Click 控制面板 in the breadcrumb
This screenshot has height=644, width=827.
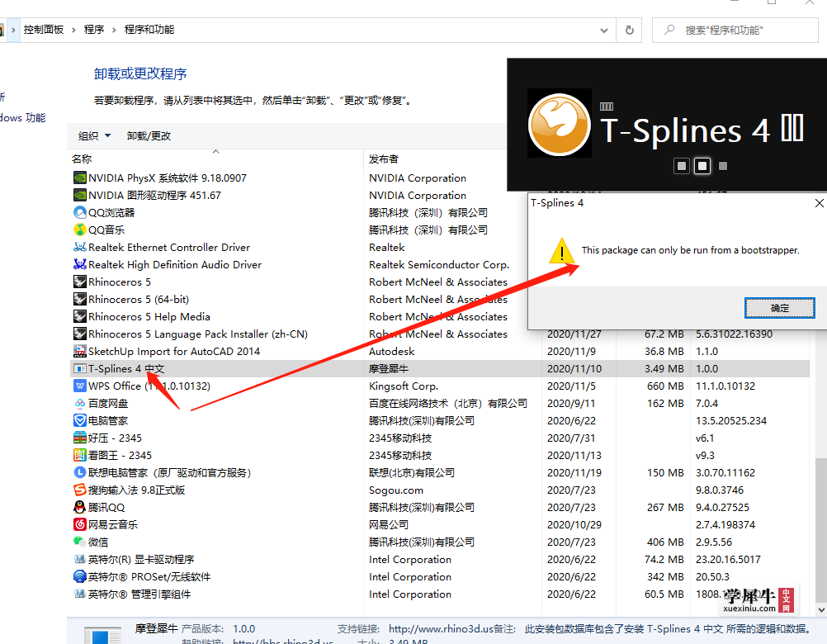coord(44,30)
